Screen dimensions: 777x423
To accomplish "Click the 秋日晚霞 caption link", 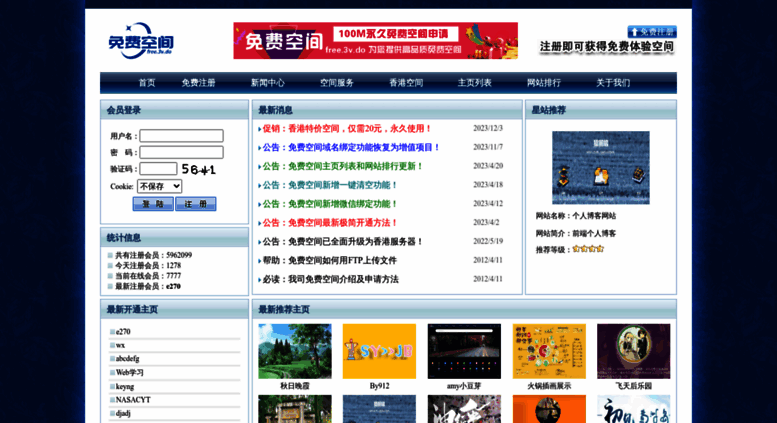I will (x=295, y=386).
